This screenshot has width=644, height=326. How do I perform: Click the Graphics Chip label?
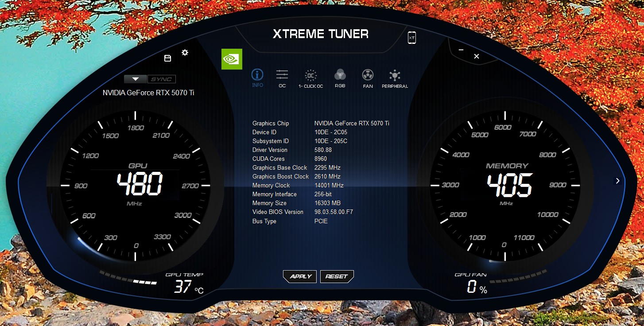(271, 123)
